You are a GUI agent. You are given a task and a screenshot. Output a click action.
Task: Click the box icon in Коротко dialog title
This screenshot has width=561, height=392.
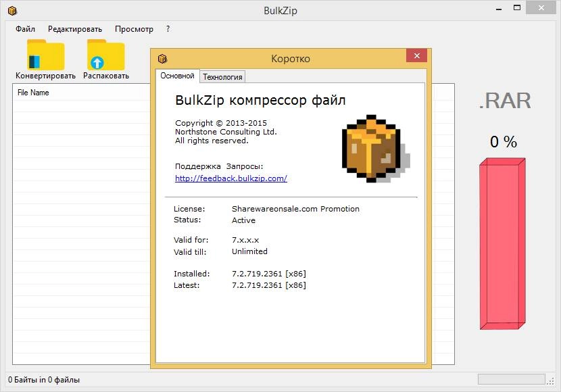point(162,58)
